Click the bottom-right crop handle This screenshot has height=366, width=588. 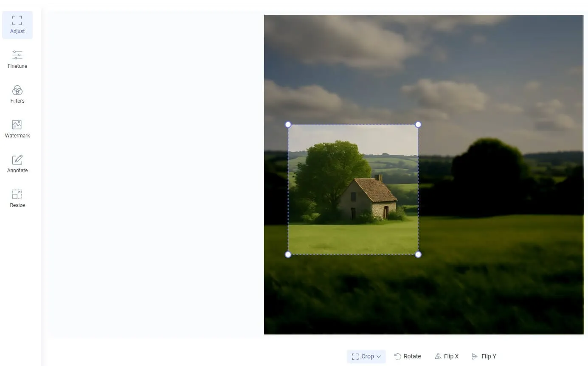[418, 254]
